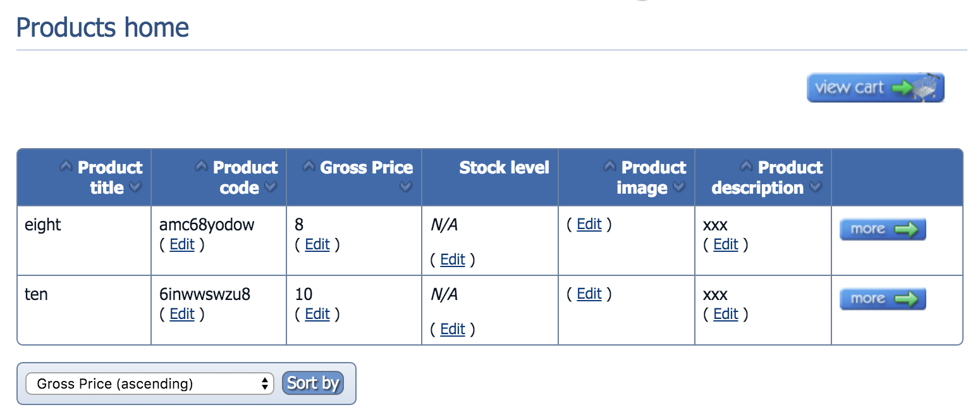Image resolution: width=980 pixels, height=419 pixels.
Task: Sort Gross Price descending arrow icon
Action: [406, 187]
